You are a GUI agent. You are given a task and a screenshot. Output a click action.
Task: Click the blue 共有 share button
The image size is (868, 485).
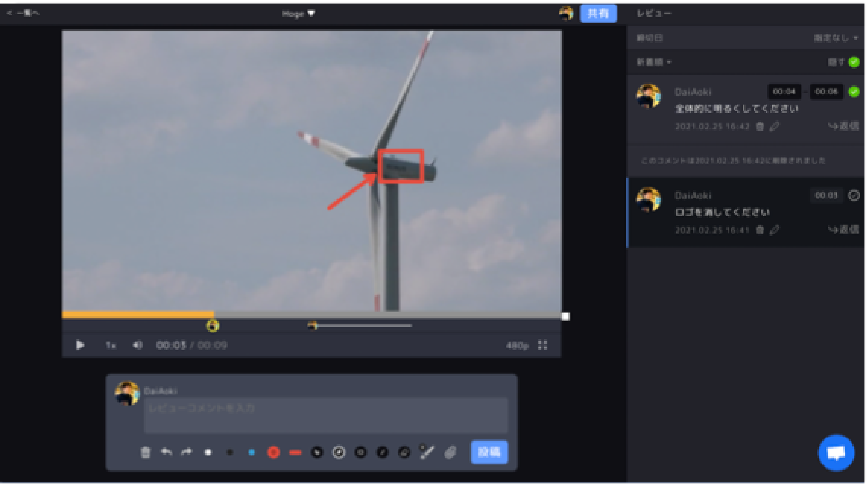(x=598, y=14)
